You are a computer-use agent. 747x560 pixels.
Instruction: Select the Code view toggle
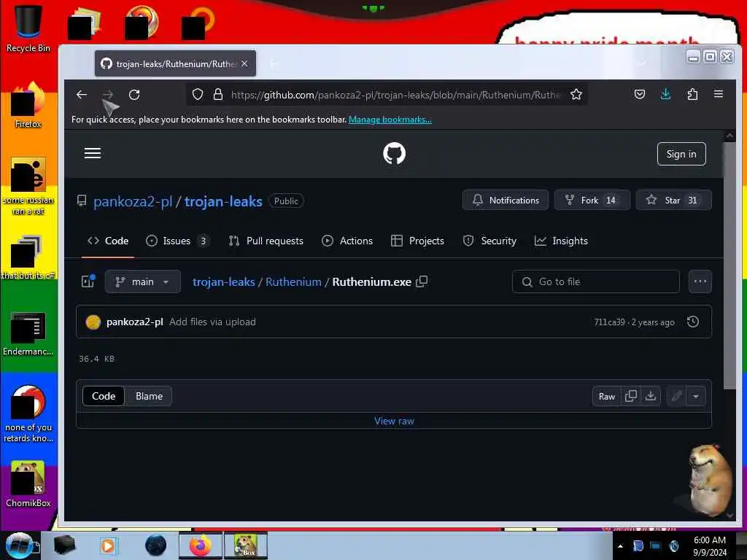tap(104, 396)
